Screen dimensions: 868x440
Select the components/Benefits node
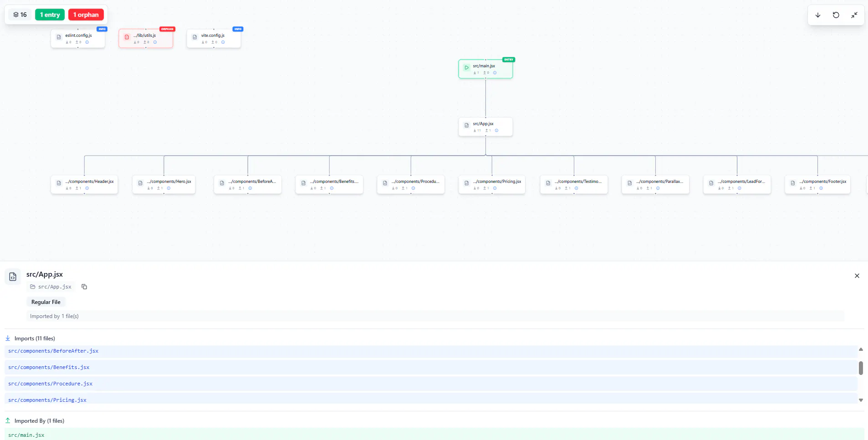click(x=329, y=184)
